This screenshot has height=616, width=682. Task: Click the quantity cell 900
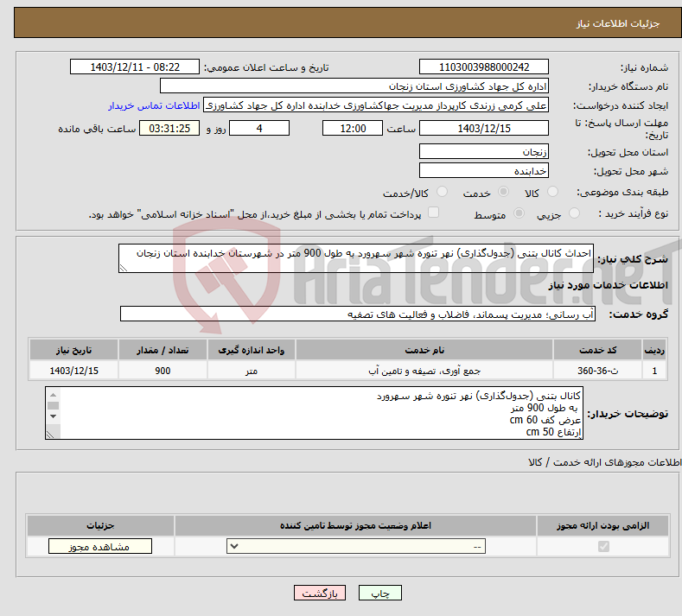pos(163,371)
